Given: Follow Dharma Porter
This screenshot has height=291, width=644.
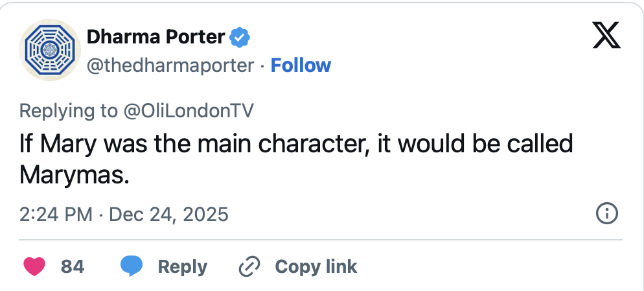Looking at the screenshot, I should (x=301, y=65).
